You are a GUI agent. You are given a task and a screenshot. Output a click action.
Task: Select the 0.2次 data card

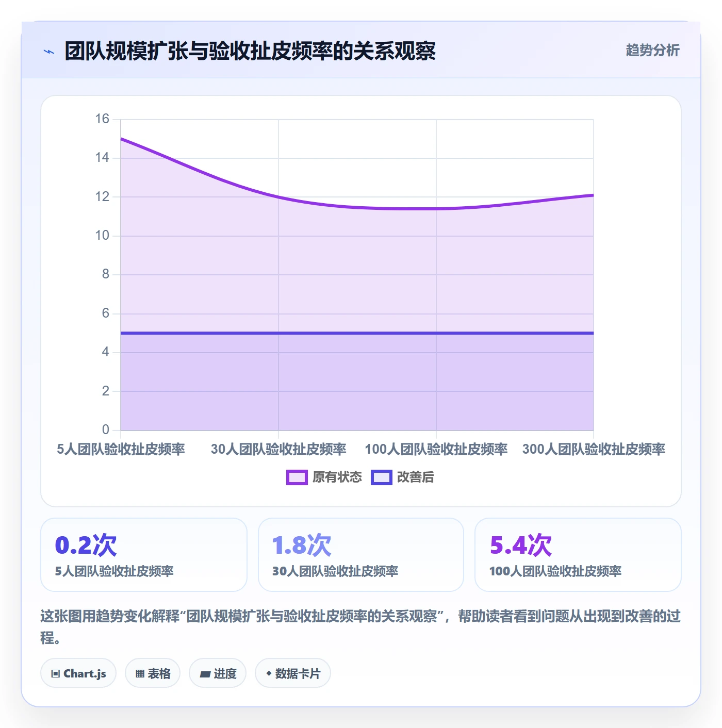(144, 555)
